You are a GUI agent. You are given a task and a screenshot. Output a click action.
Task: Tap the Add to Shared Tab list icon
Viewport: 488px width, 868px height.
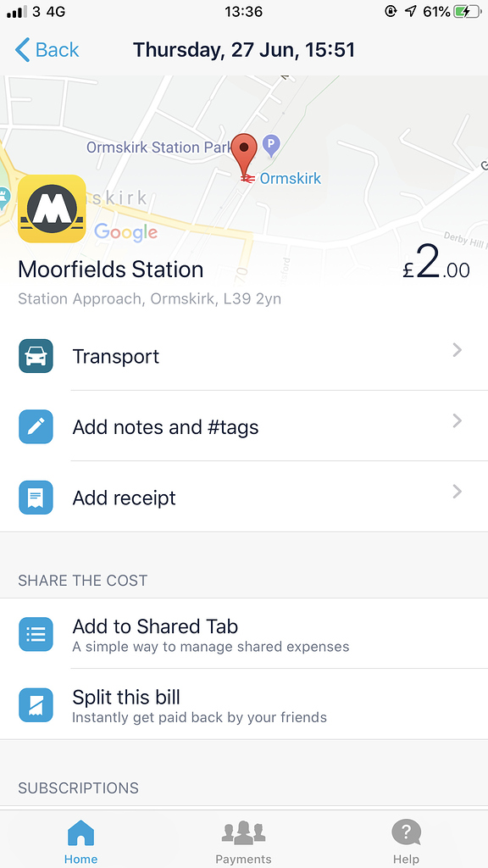click(35, 634)
